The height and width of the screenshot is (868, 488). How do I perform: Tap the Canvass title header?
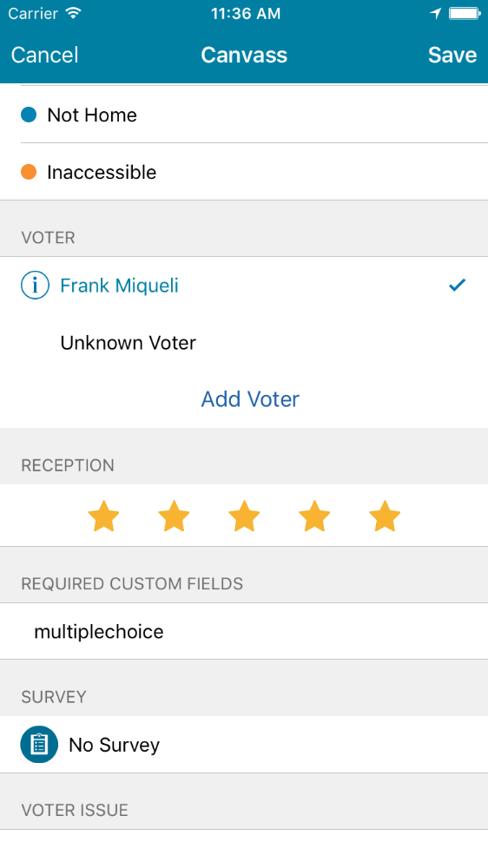tap(244, 55)
